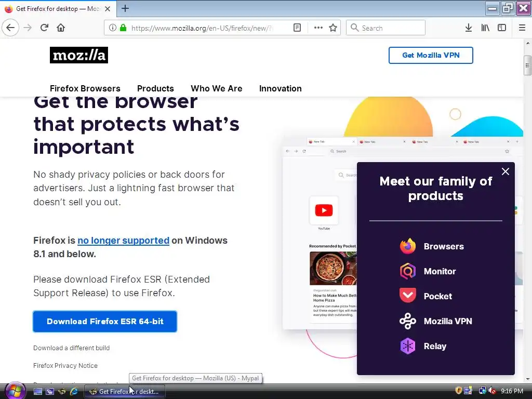Open the home page via house icon
Viewport: 532px width, 399px height.
click(x=61, y=28)
